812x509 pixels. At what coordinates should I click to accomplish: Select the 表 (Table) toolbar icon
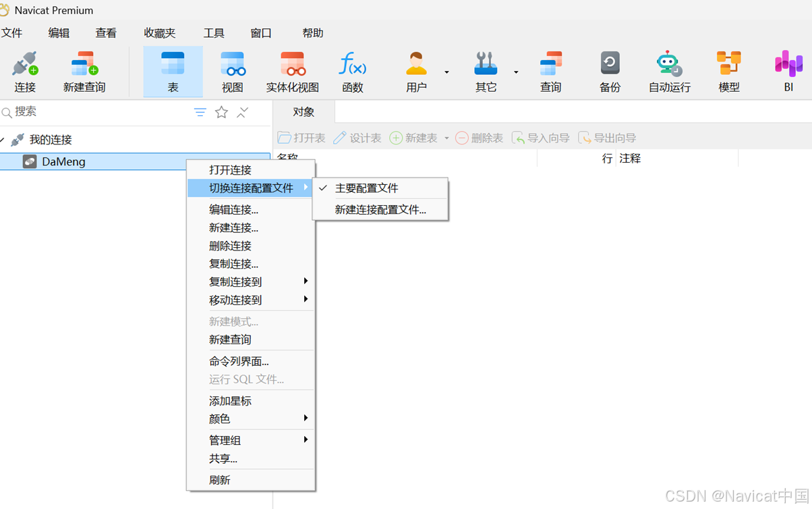[x=173, y=72]
